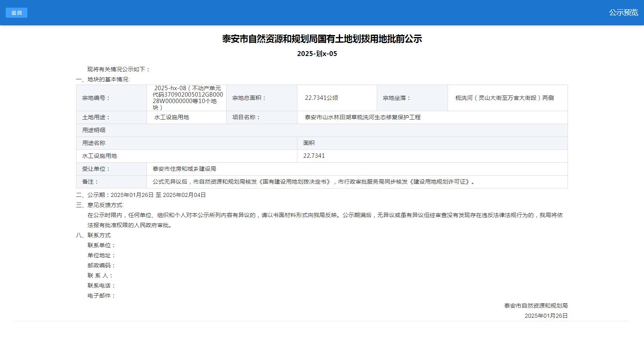This screenshot has width=644, height=362.
Task: Click the parcel number value 2025-hx-08
Action: 187,98
